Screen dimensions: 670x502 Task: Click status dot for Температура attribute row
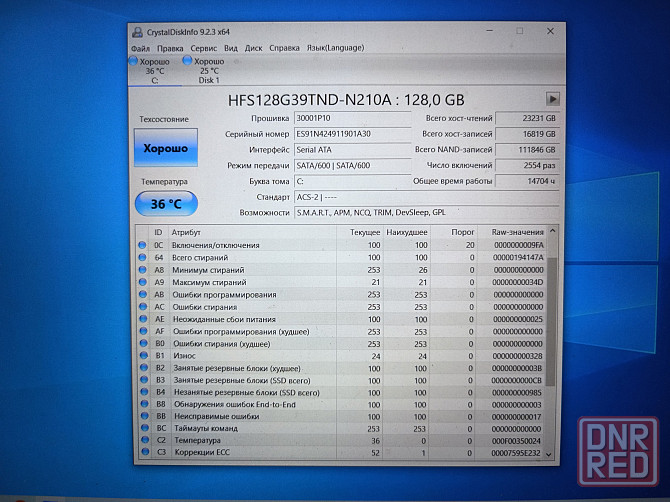coord(145,440)
